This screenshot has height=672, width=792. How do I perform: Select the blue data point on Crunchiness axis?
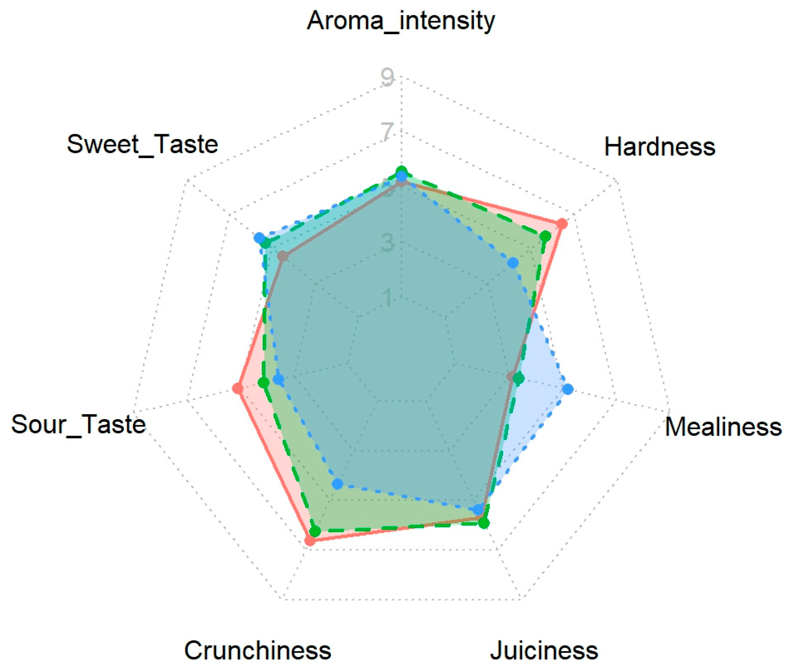[x=338, y=484]
